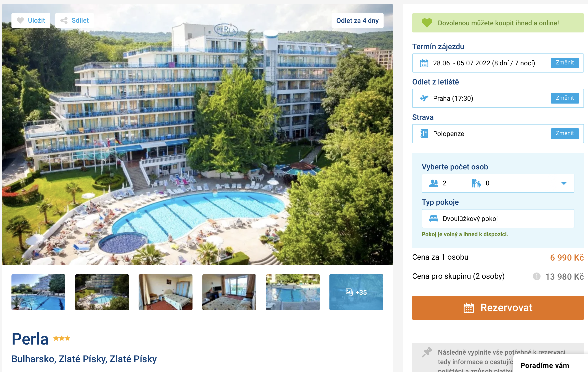Viewport: 588px width, 372px height.
Task: Select the first pool view thumbnail
Action: tap(38, 292)
